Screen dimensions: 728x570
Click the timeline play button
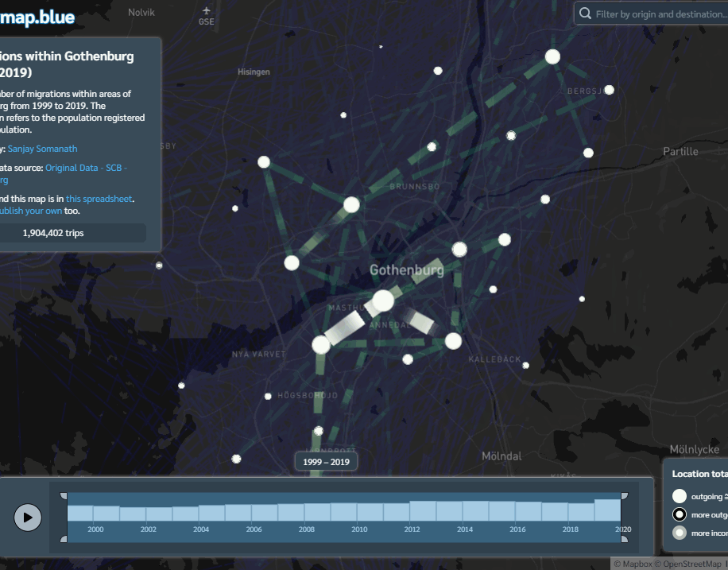pos(28,517)
